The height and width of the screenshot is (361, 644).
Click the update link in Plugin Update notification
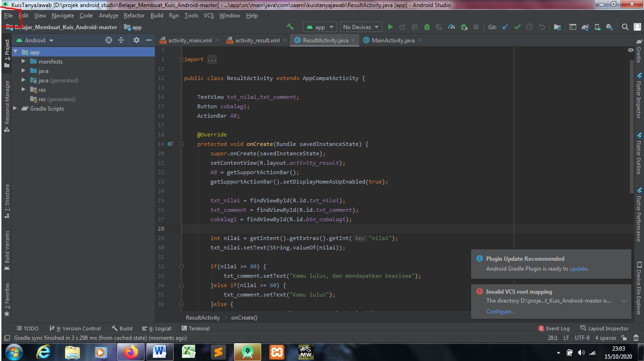click(x=578, y=268)
